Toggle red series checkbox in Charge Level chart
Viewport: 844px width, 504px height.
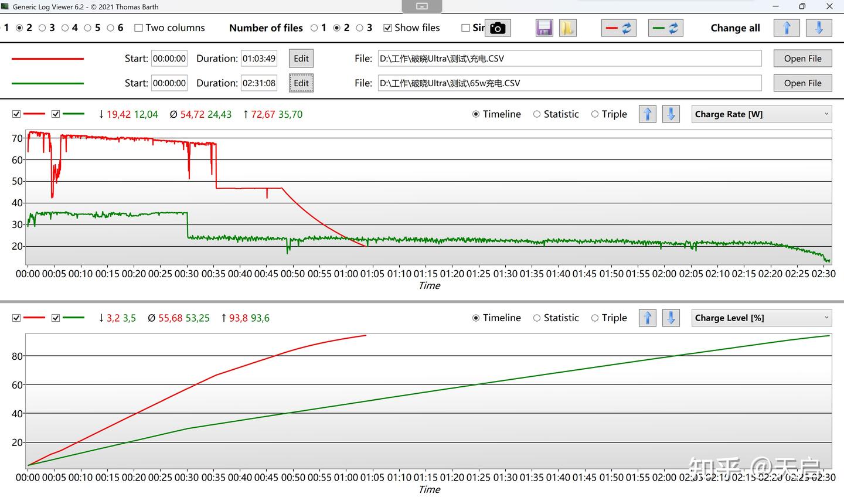pyautogui.click(x=16, y=318)
